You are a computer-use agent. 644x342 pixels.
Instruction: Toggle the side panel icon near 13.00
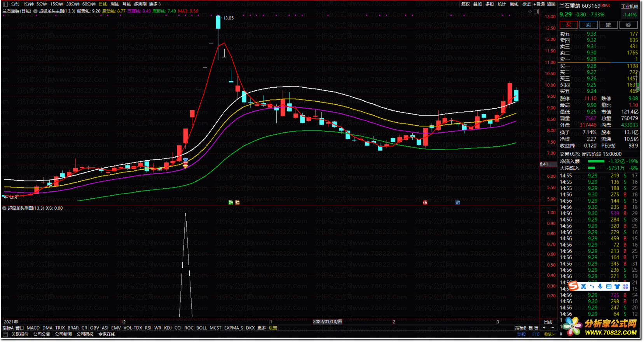coord(536,11)
